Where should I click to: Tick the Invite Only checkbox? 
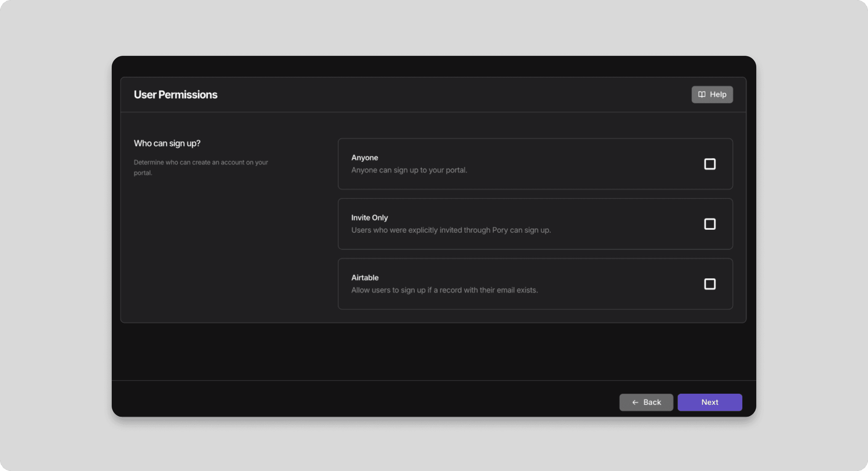point(709,224)
